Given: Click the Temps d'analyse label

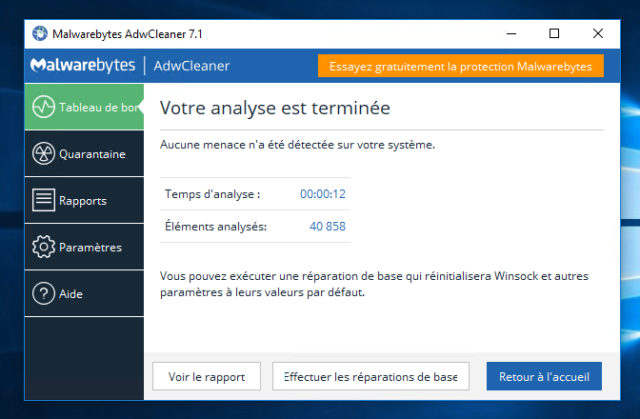Looking at the screenshot, I should (212, 194).
